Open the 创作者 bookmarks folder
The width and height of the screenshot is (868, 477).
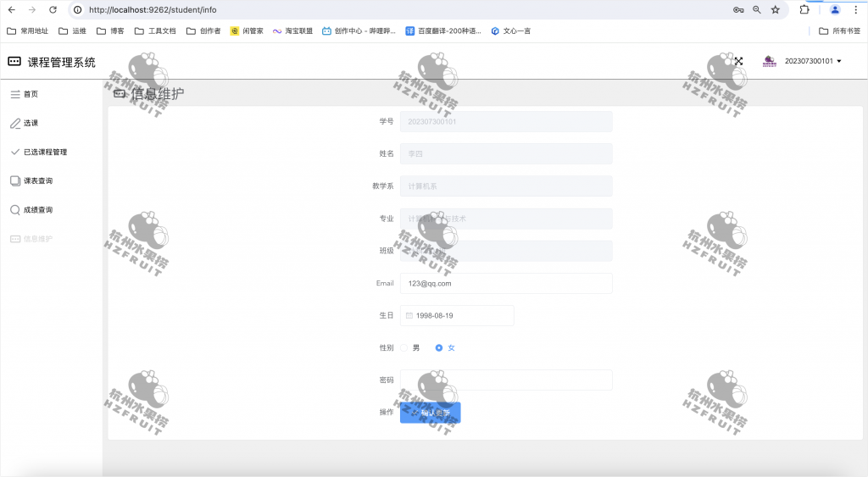[203, 31]
